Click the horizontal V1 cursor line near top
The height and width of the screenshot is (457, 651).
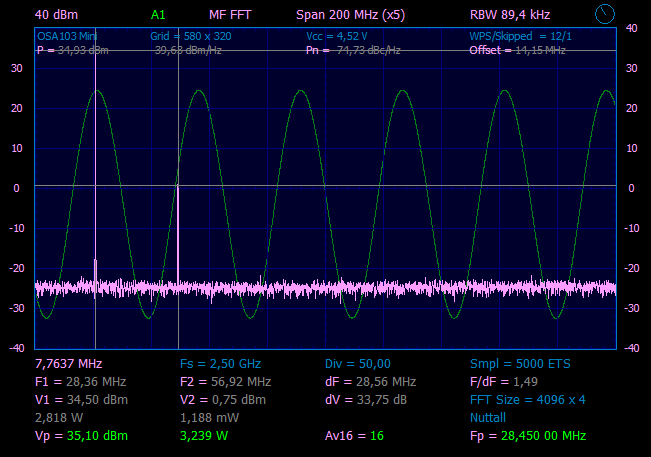click(x=400, y=50)
